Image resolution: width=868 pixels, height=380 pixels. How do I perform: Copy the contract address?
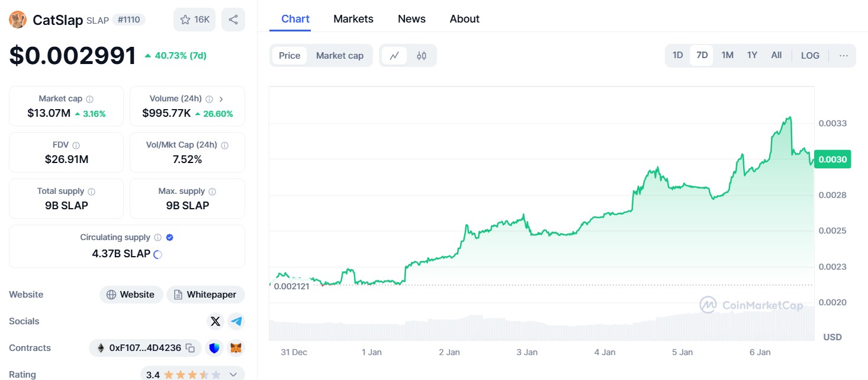190,348
